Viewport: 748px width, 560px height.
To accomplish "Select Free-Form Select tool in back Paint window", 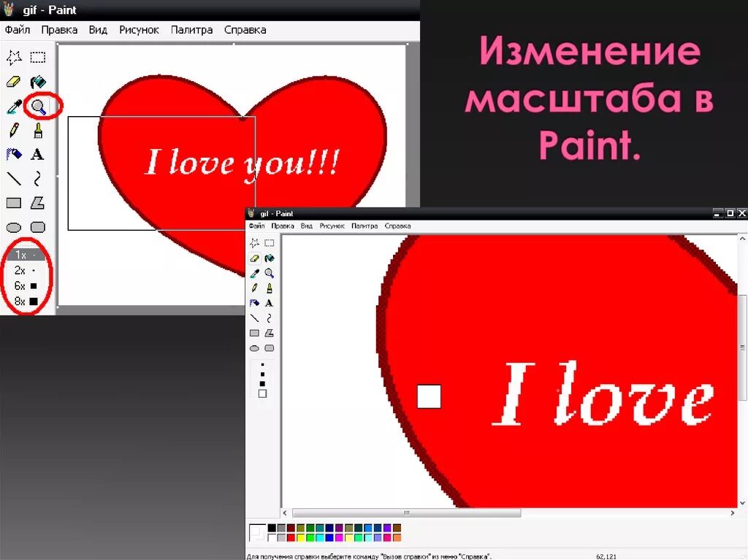I will (14, 57).
